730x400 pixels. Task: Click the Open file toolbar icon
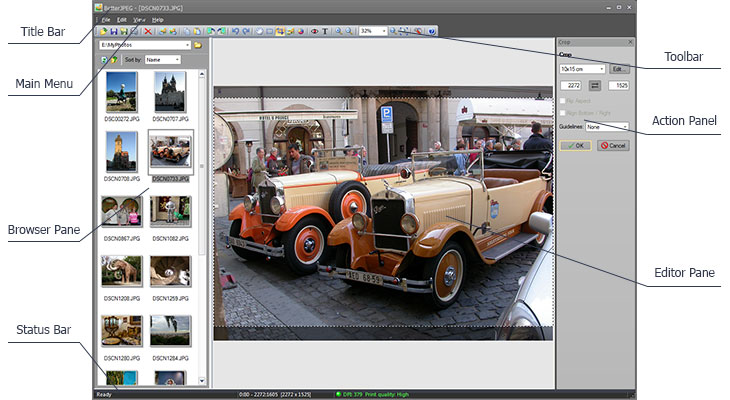click(103, 32)
